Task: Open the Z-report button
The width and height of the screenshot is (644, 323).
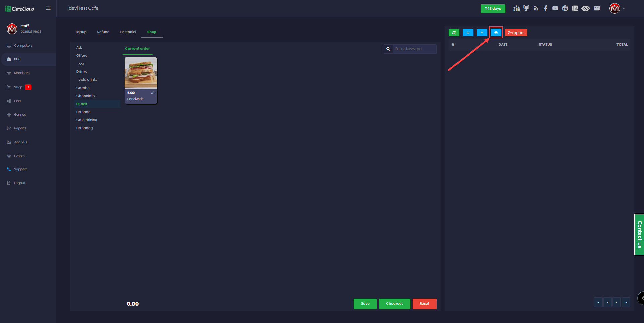Action: [516, 33]
